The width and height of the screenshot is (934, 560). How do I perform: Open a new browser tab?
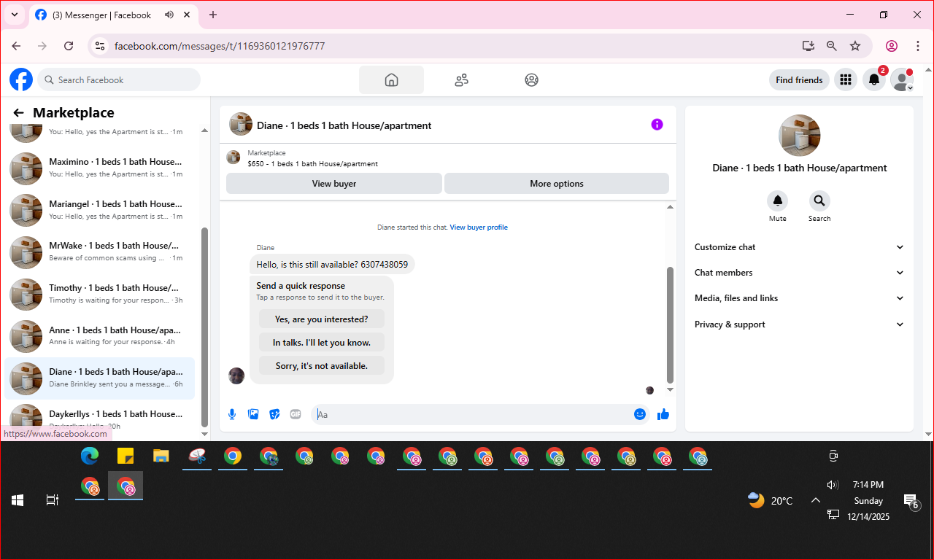(x=213, y=15)
